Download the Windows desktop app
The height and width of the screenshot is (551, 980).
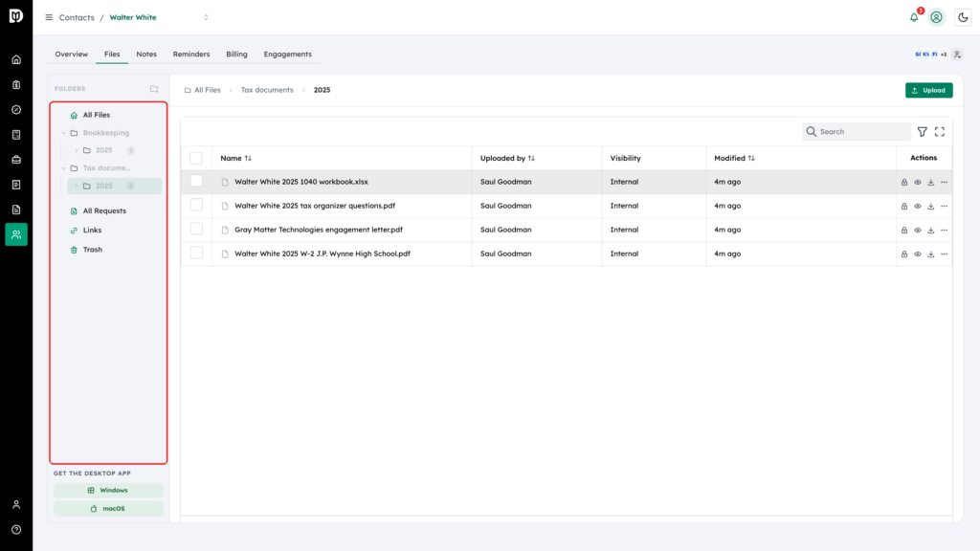pos(108,491)
